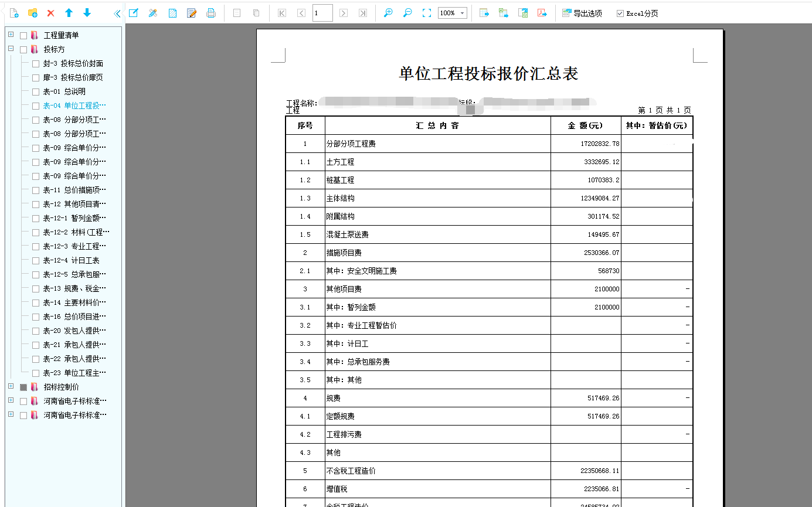Viewport: 812px width, 507px height.
Task: Expand the last 河南省电子标准 tree node
Action: point(11,414)
